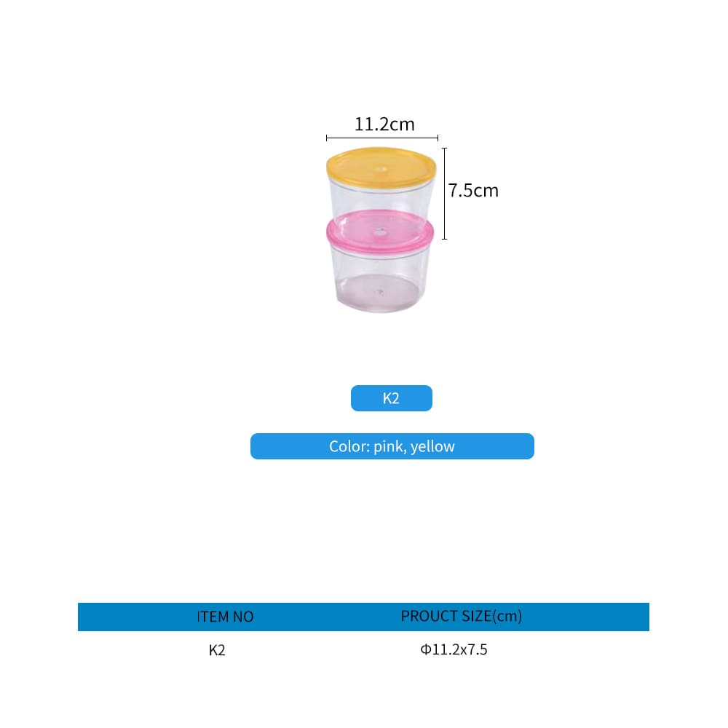The height and width of the screenshot is (728, 728).
Task: Click the word "yellow" in the color bar
Action: tap(432, 446)
